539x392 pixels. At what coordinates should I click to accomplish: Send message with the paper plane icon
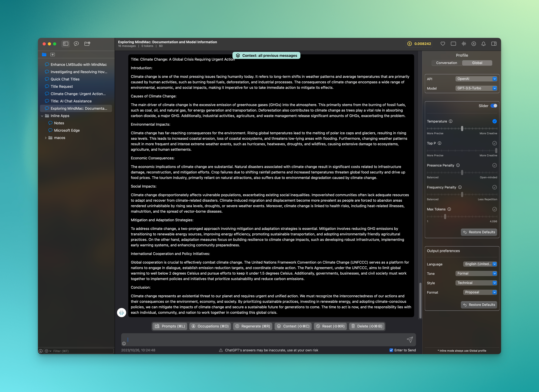click(410, 339)
